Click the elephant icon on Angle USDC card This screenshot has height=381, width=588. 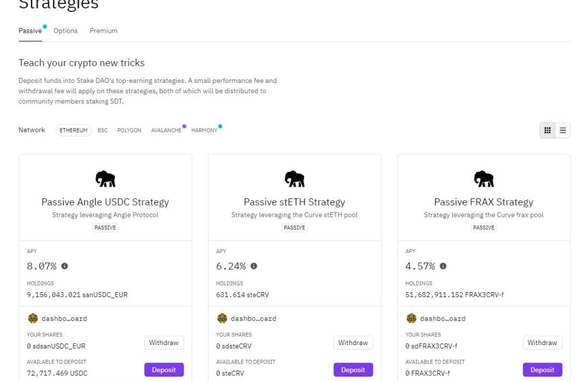coord(105,179)
